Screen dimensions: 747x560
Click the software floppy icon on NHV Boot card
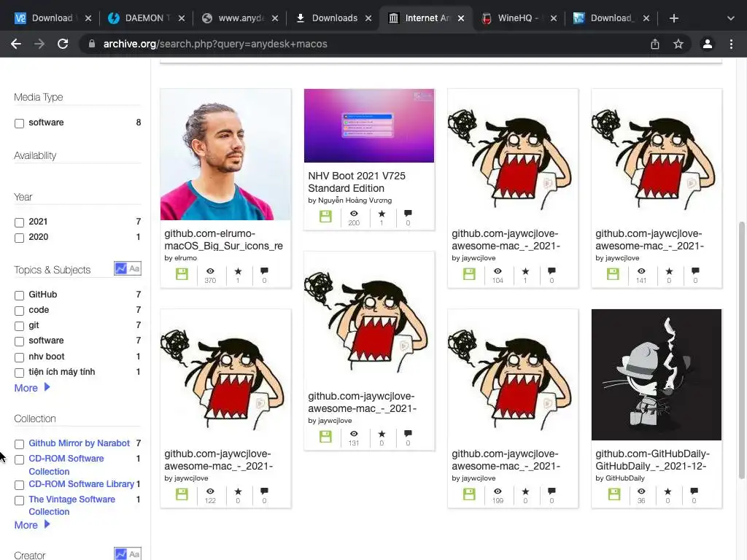[325, 217]
